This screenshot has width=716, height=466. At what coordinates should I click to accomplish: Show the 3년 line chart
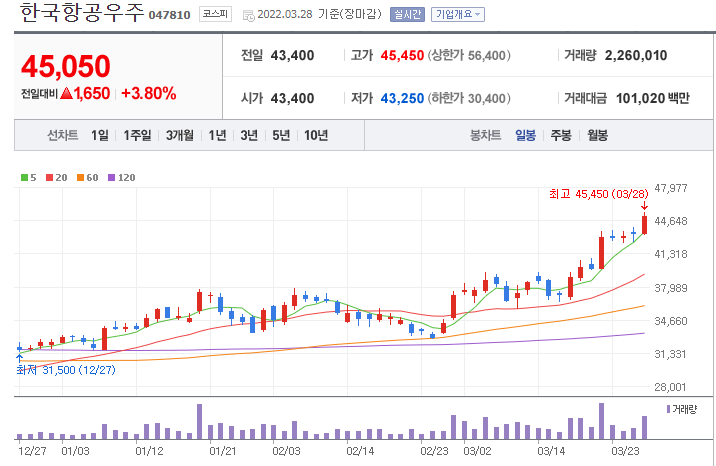[249, 135]
